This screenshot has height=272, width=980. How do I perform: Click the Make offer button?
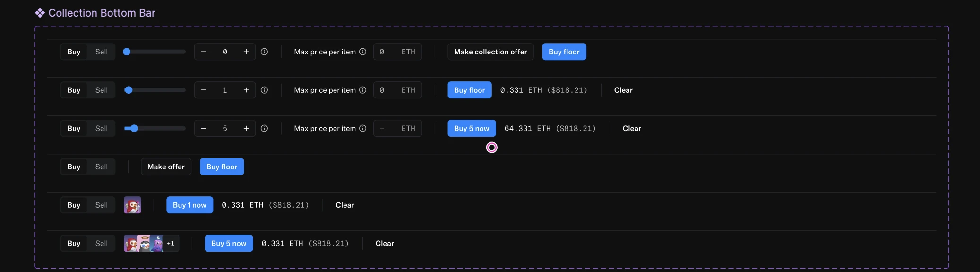pyautogui.click(x=166, y=167)
